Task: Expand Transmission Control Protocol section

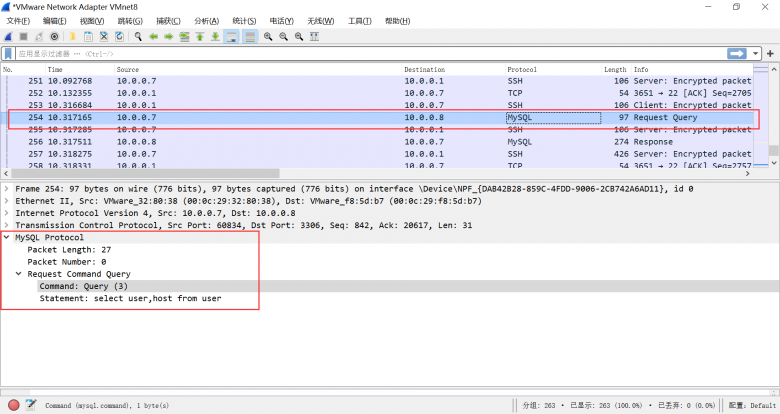Action: pos(6,225)
